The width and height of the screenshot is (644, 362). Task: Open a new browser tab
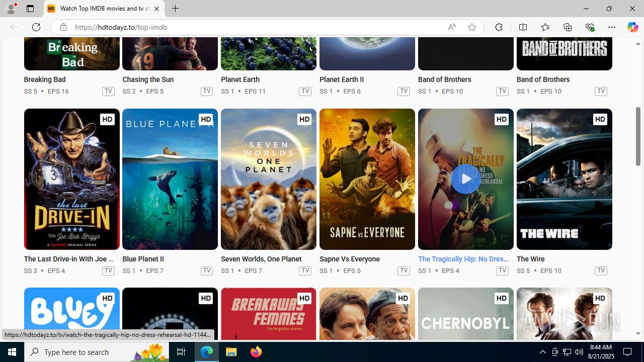coord(175,9)
